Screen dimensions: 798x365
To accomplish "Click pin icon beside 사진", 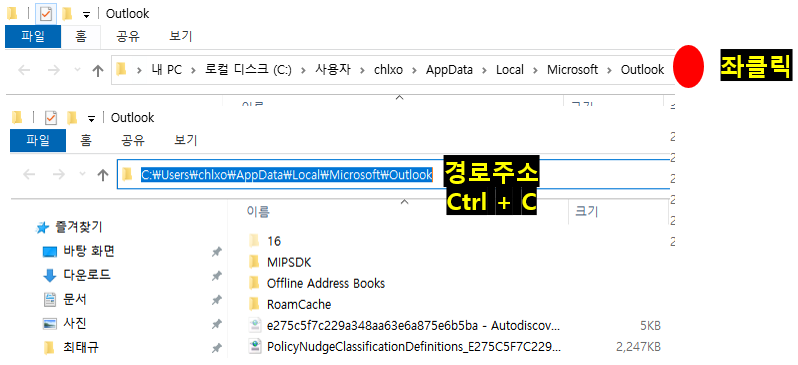I will click(216, 324).
